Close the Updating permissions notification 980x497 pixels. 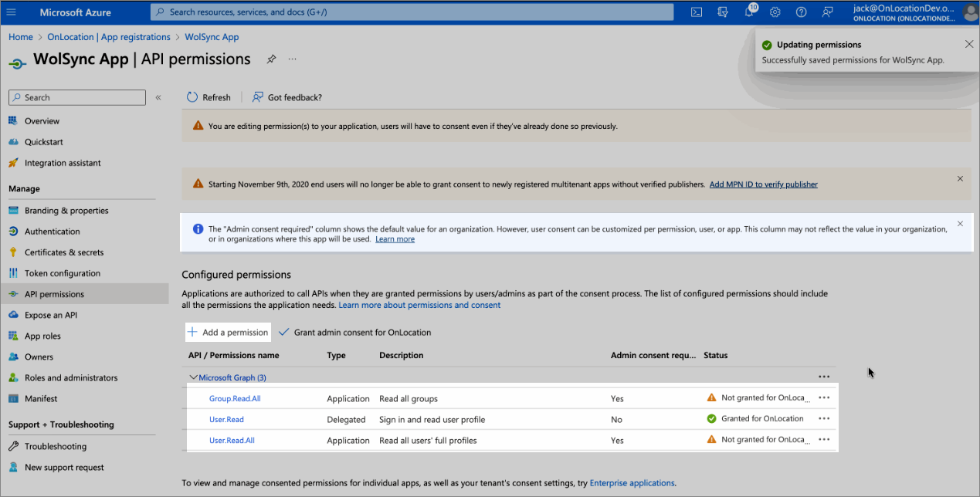point(969,45)
